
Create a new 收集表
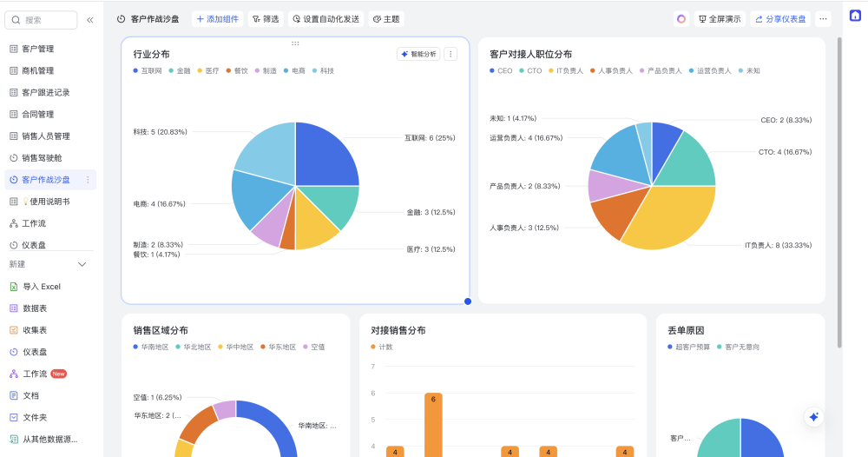pyautogui.click(x=49, y=330)
